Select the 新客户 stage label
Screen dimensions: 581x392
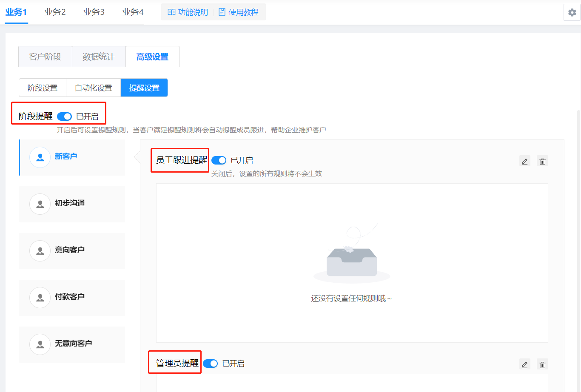[x=66, y=156]
